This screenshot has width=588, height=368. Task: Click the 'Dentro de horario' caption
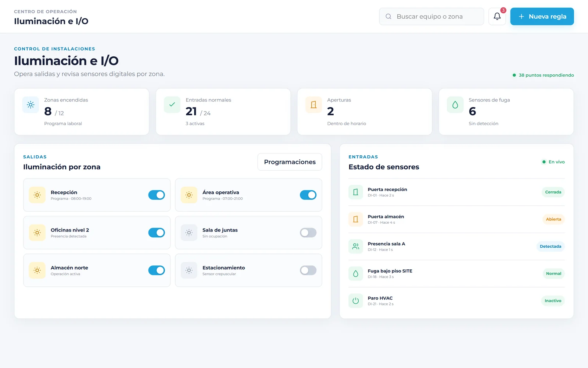tap(347, 124)
